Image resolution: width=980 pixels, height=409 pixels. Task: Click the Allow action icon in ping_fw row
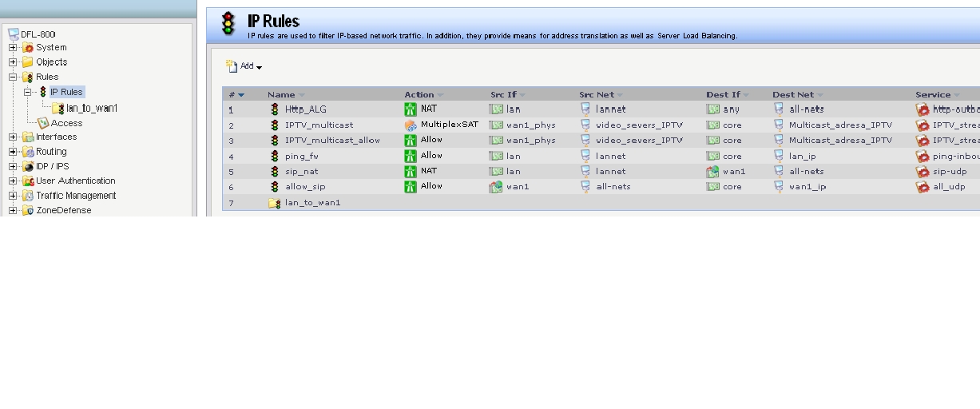[x=411, y=156]
